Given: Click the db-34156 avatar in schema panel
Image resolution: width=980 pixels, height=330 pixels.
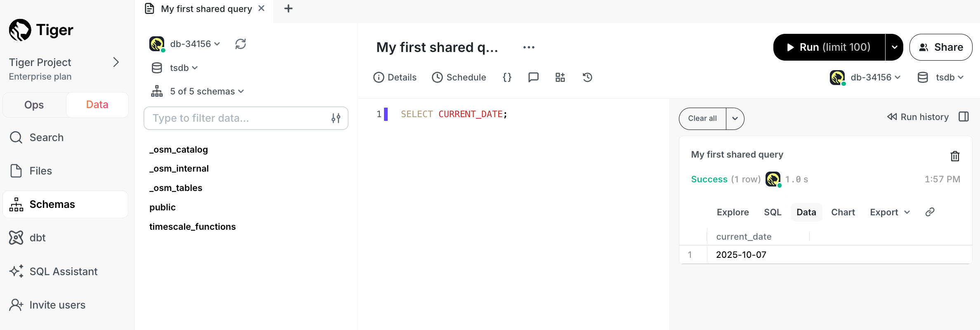Looking at the screenshot, I should click(157, 44).
